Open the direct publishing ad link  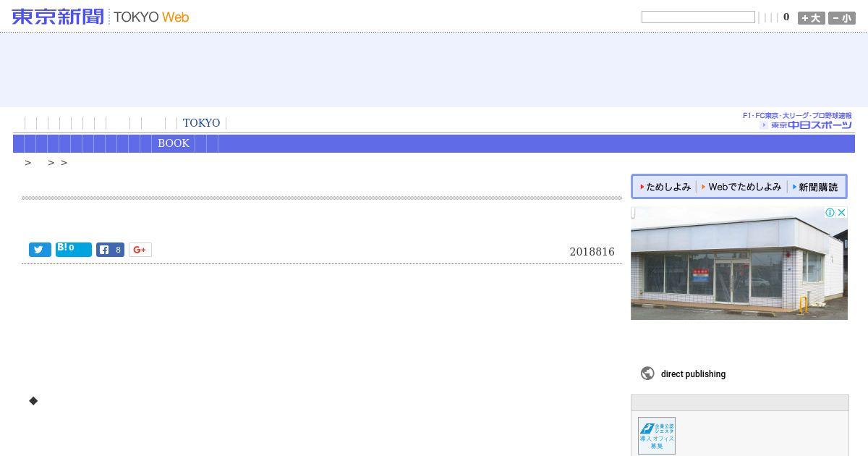point(693,374)
